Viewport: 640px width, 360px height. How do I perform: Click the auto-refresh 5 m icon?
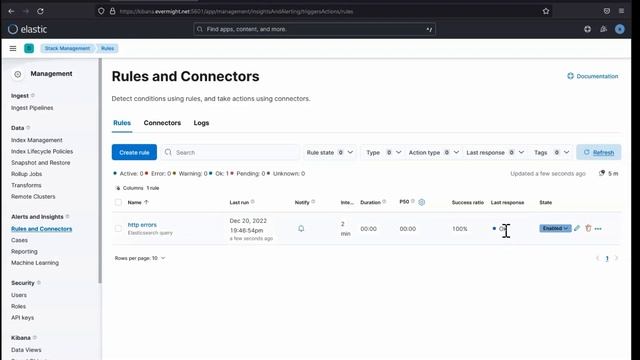pos(602,173)
